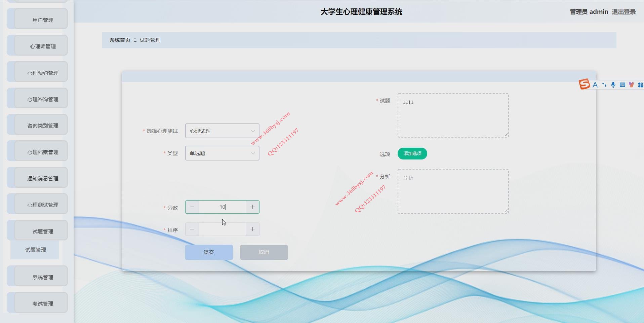Viewport: 644px width, 323px height.
Task: Increase 排序 with the plus button
Action: click(252, 229)
